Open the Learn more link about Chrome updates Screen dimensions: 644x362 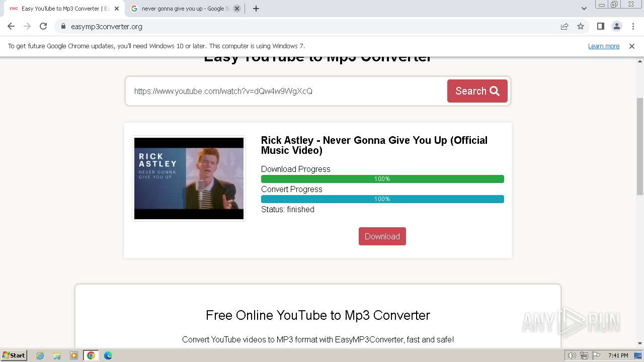coord(604,46)
